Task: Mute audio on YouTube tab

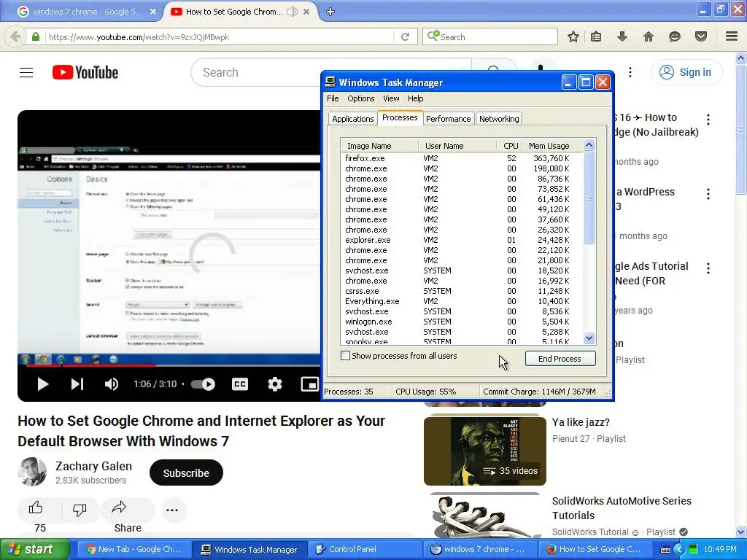Action: pyautogui.click(x=292, y=12)
